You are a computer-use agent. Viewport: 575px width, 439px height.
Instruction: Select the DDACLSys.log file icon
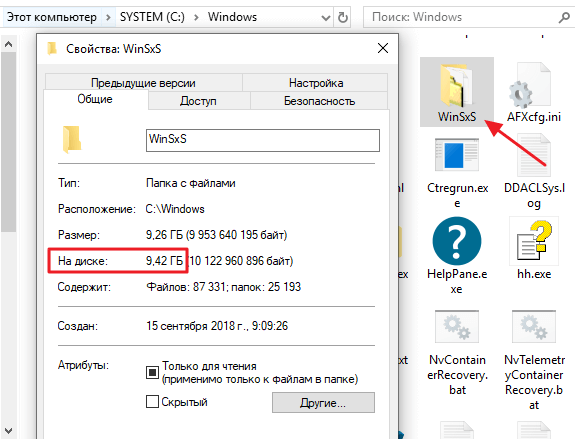coord(534,156)
